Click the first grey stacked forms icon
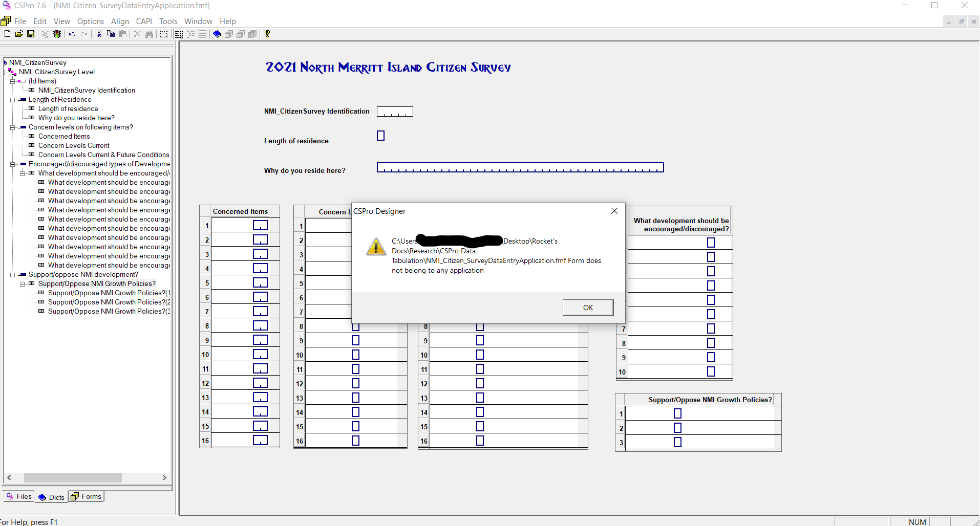 pos(229,34)
